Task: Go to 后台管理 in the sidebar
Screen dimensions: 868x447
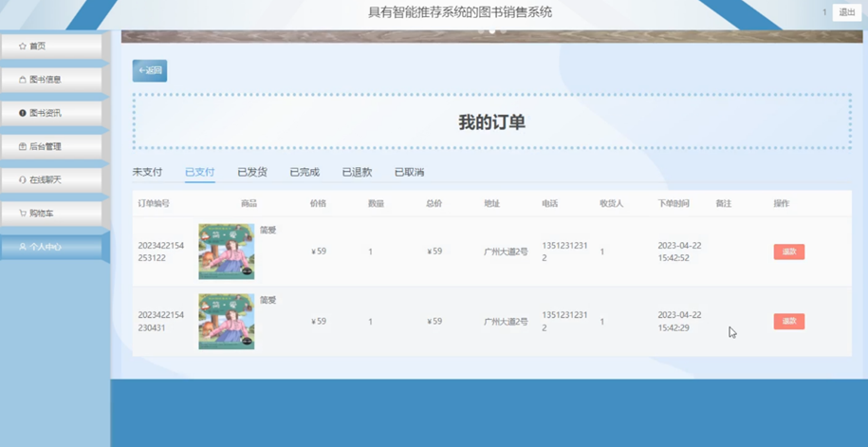Action: click(x=51, y=147)
